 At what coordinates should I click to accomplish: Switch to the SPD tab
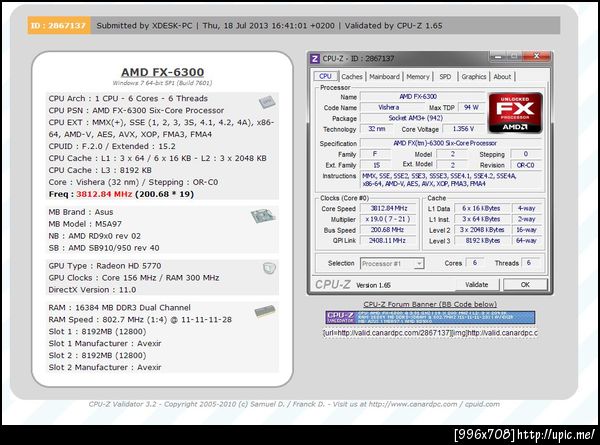[x=445, y=77]
